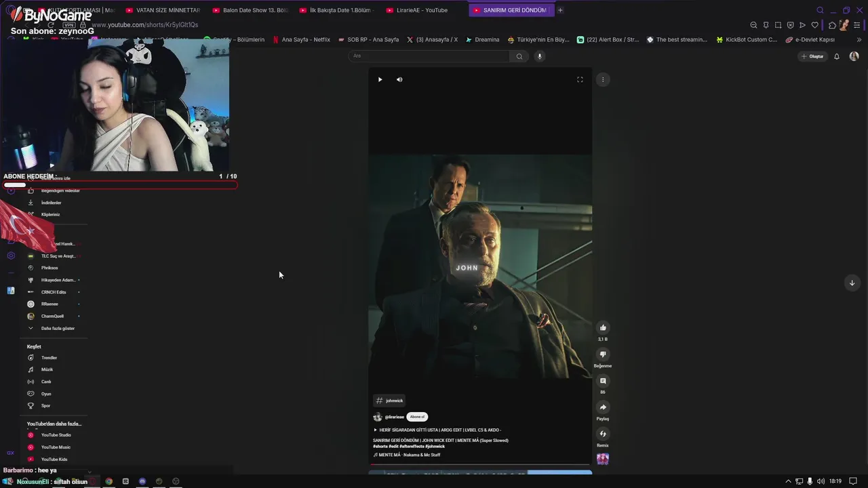Share this Short via Paylaş

click(x=603, y=407)
